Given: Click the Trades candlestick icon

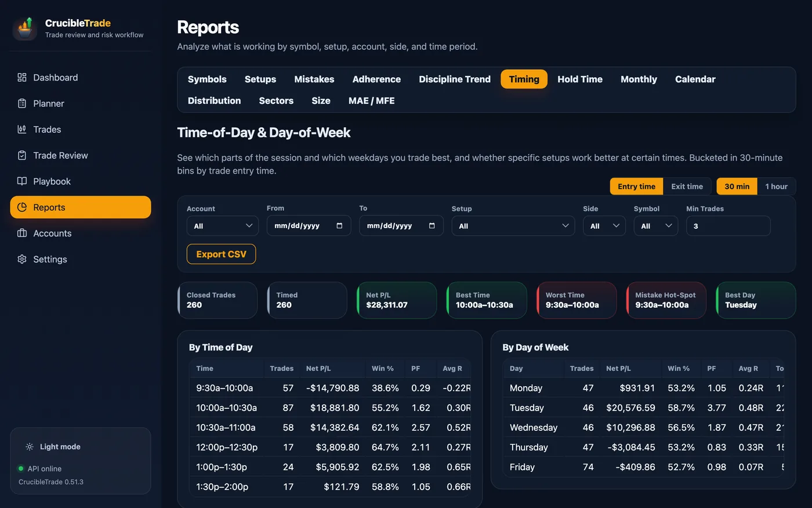Looking at the screenshot, I should pos(22,129).
